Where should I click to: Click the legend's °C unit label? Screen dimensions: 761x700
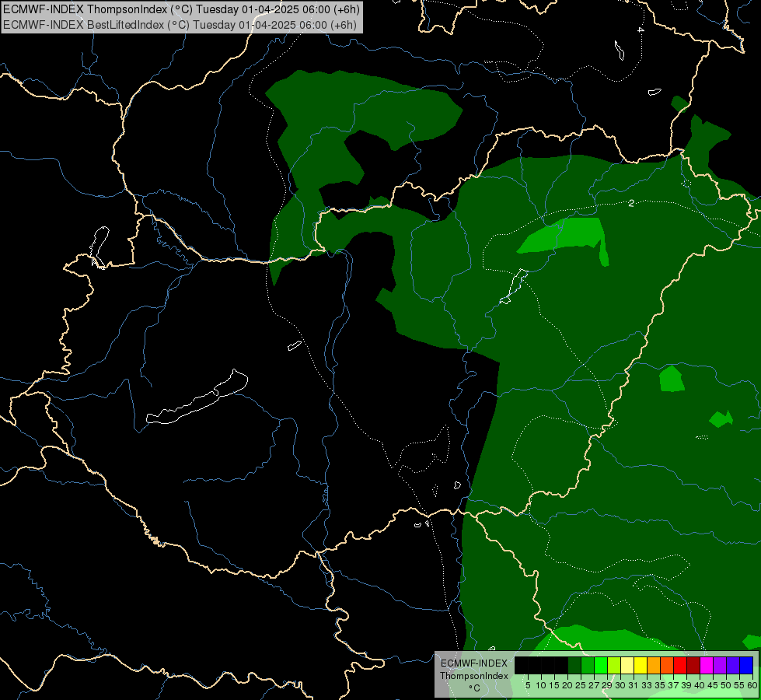click(475, 688)
